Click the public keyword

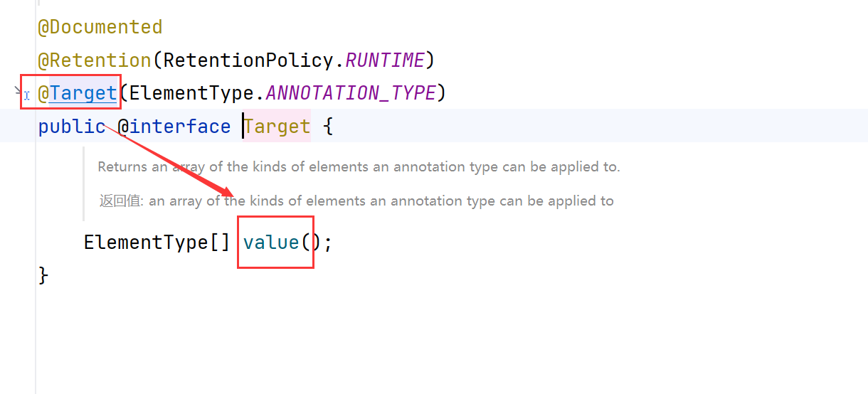tap(72, 127)
